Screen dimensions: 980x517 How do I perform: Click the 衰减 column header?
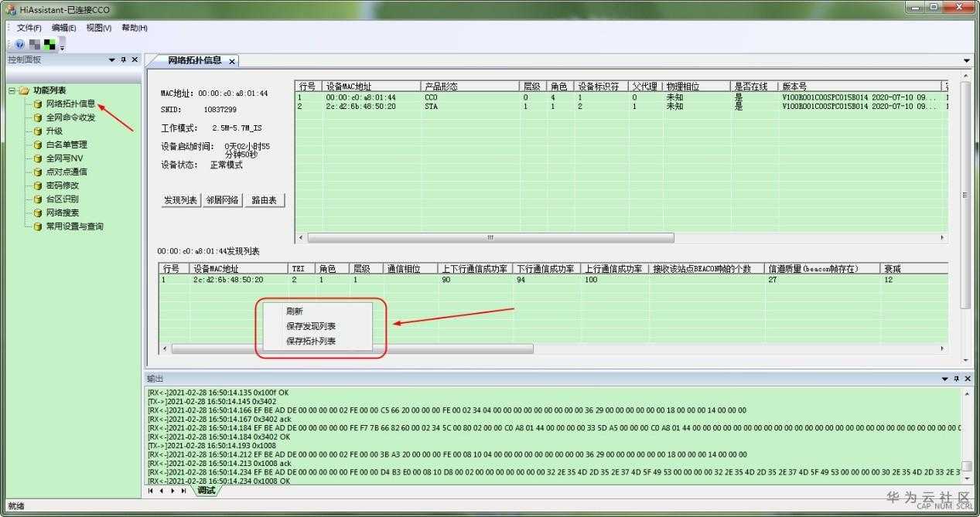(x=914, y=269)
